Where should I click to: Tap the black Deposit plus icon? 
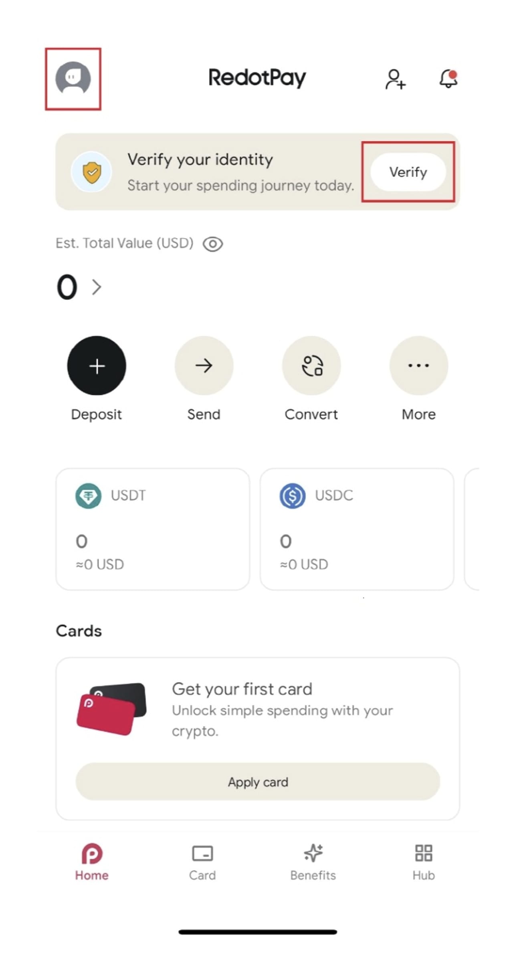(x=97, y=366)
